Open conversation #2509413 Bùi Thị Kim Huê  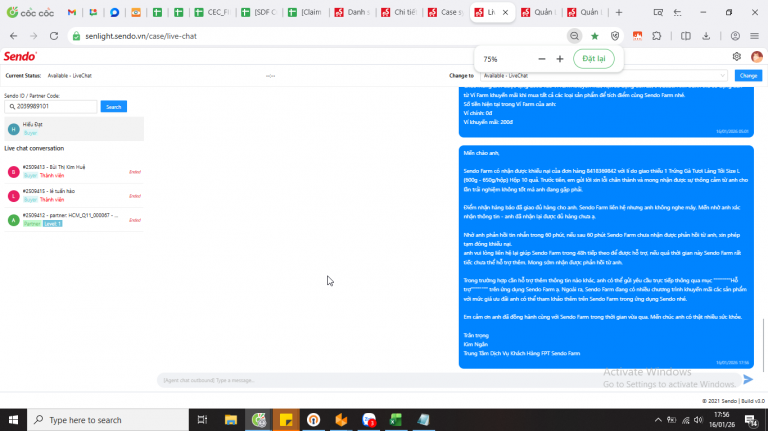[74, 171]
